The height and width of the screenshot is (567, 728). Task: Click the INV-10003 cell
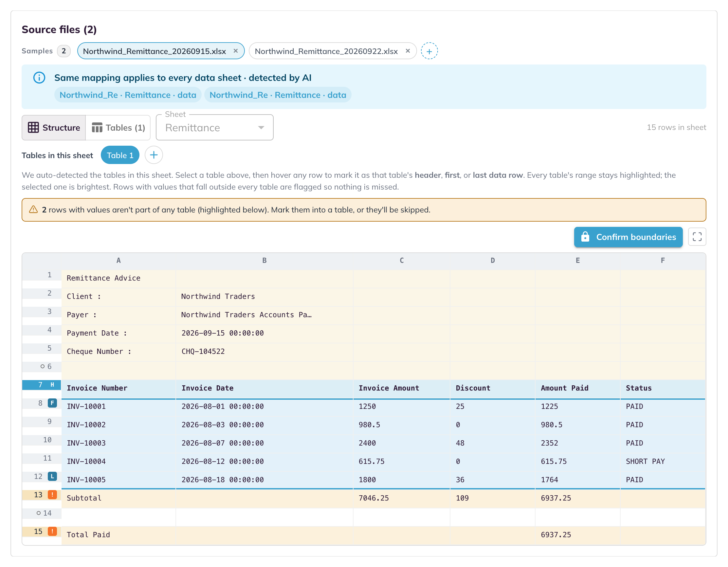coord(119,443)
